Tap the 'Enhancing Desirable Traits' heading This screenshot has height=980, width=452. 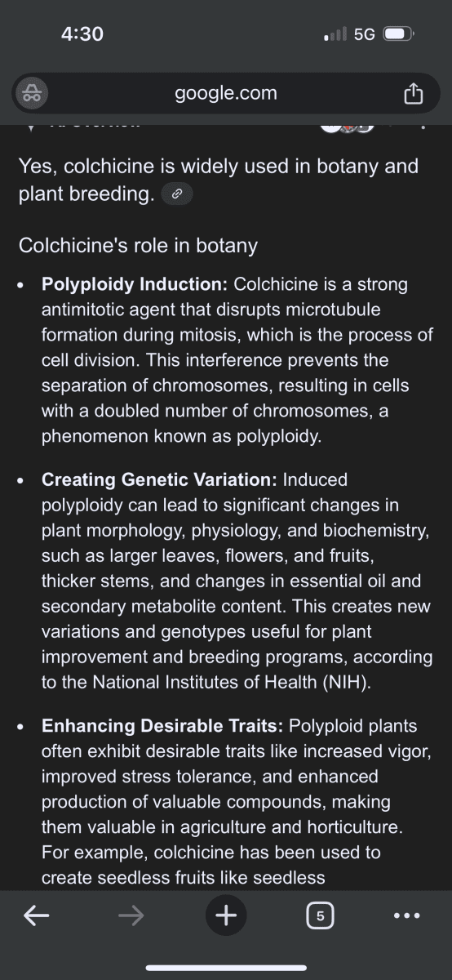[x=164, y=726]
